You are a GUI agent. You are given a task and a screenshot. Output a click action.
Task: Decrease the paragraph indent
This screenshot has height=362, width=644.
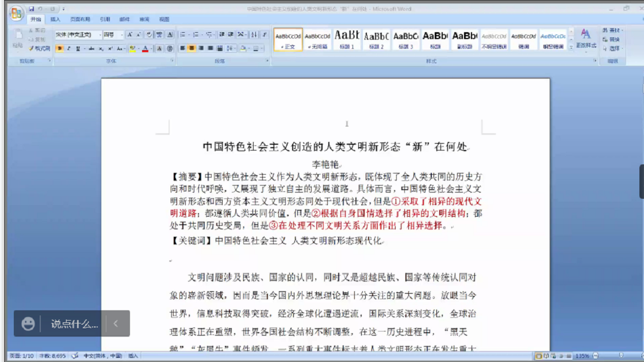coord(222,35)
